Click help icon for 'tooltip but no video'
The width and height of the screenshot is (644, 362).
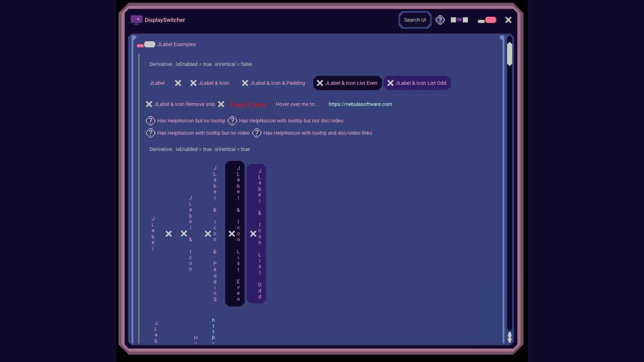[x=150, y=133]
